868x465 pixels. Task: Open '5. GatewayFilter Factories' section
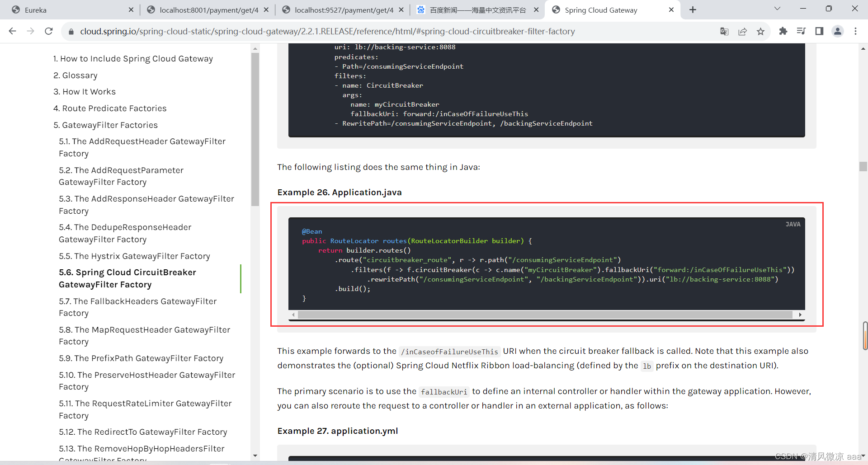(105, 125)
